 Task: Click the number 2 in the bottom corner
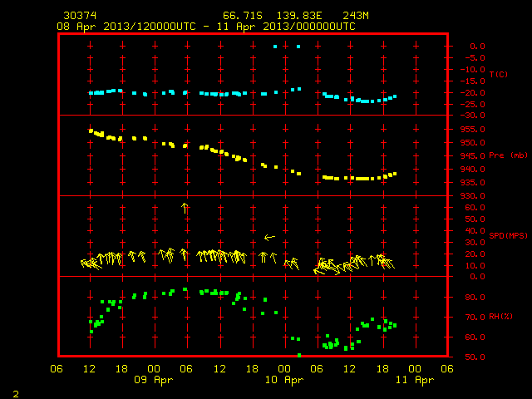point(16,394)
